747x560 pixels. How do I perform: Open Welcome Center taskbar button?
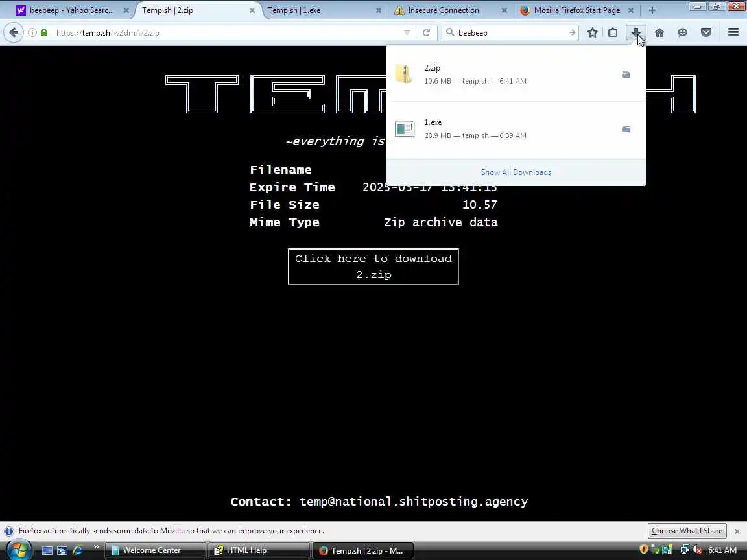pos(156,550)
